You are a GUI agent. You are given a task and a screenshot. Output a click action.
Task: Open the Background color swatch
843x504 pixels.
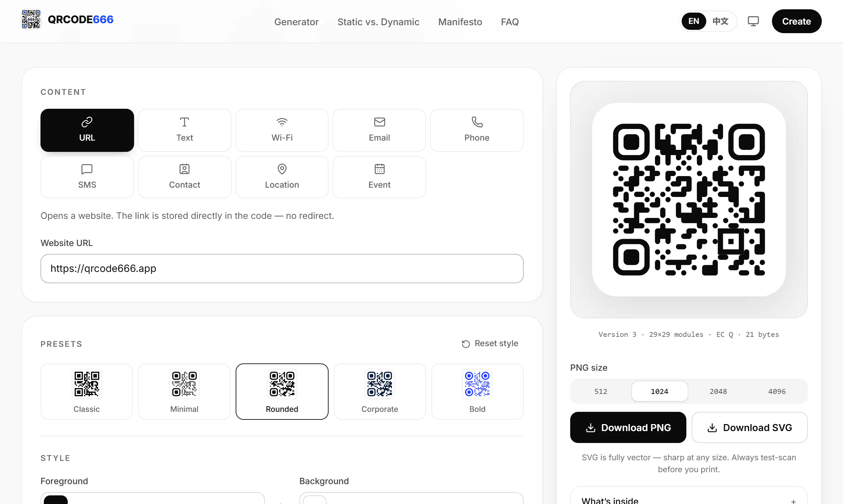pos(314,499)
